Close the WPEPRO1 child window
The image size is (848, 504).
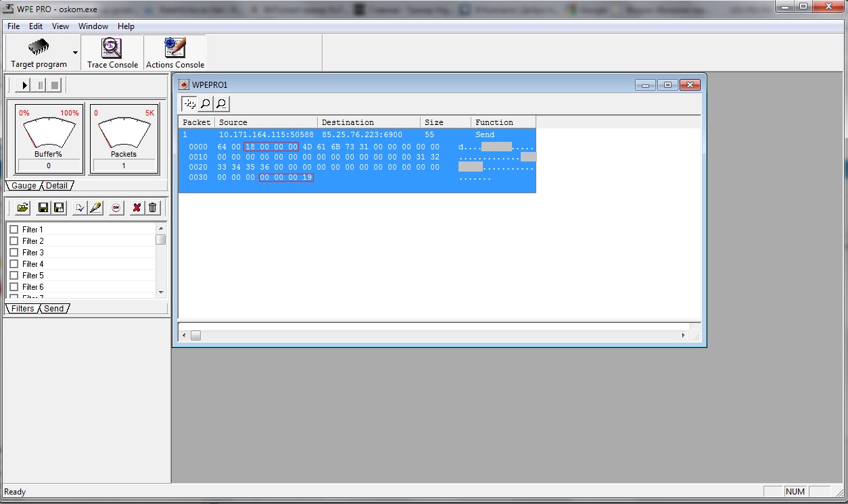[690, 84]
